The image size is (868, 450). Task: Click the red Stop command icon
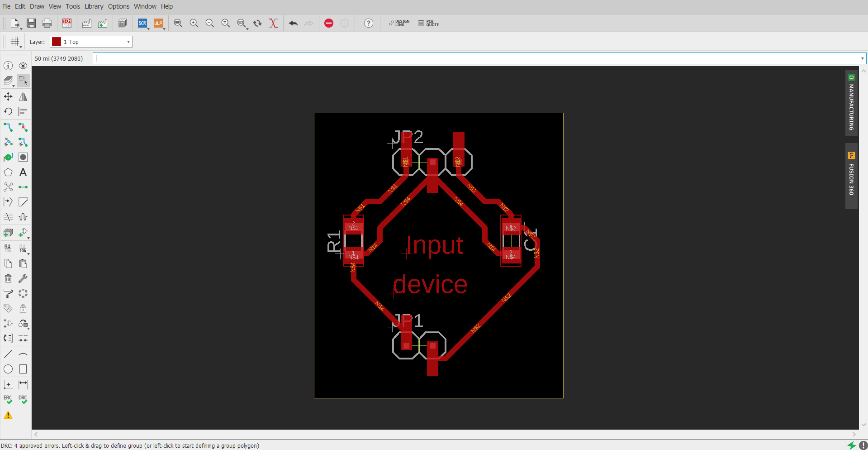pyautogui.click(x=329, y=23)
